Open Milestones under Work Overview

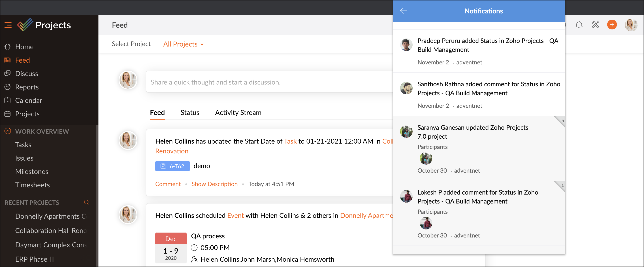click(x=32, y=171)
